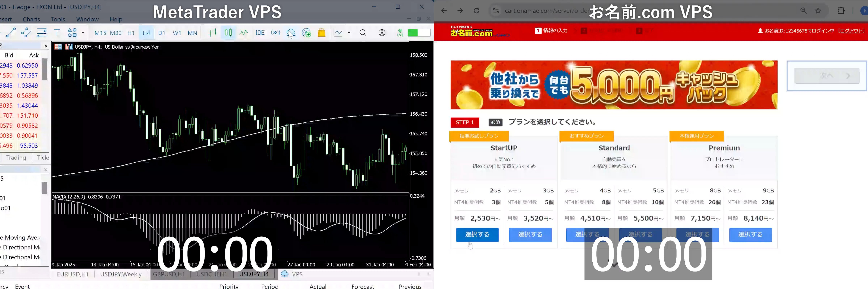View site information icon in address bar
The height and width of the screenshot is (289, 868).
click(x=496, y=11)
